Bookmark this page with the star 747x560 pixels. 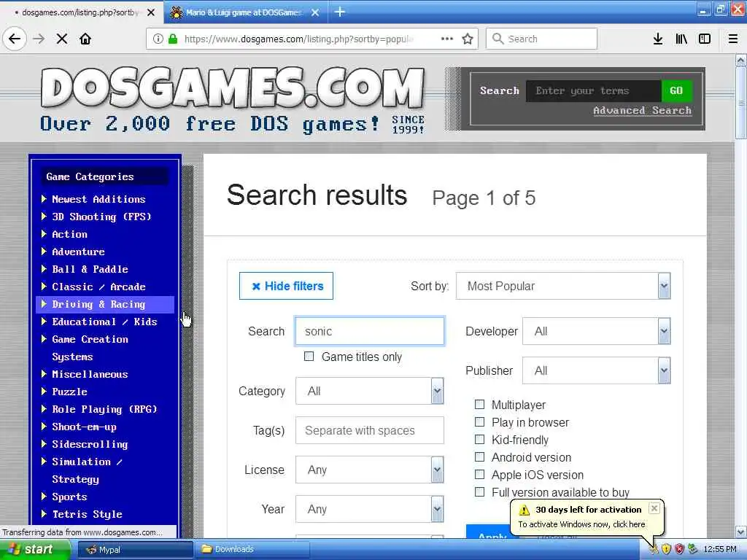468,39
